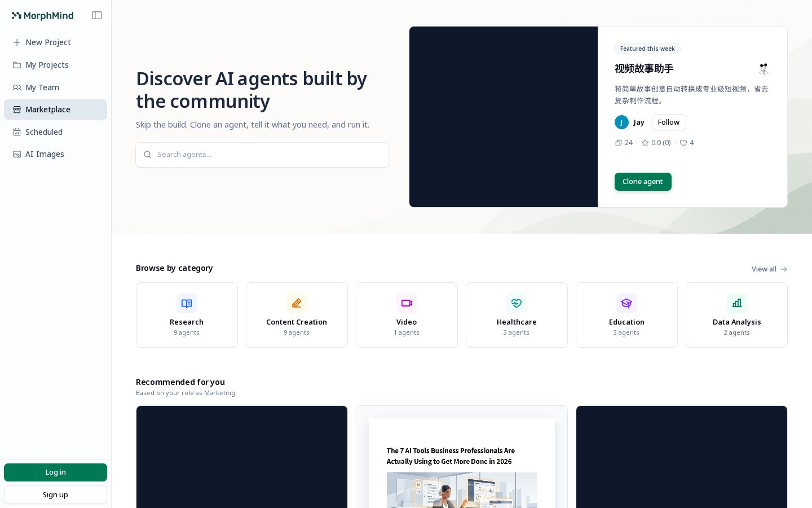Click the picture icon beside AI Images
The image size is (812, 508).
(17, 154)
